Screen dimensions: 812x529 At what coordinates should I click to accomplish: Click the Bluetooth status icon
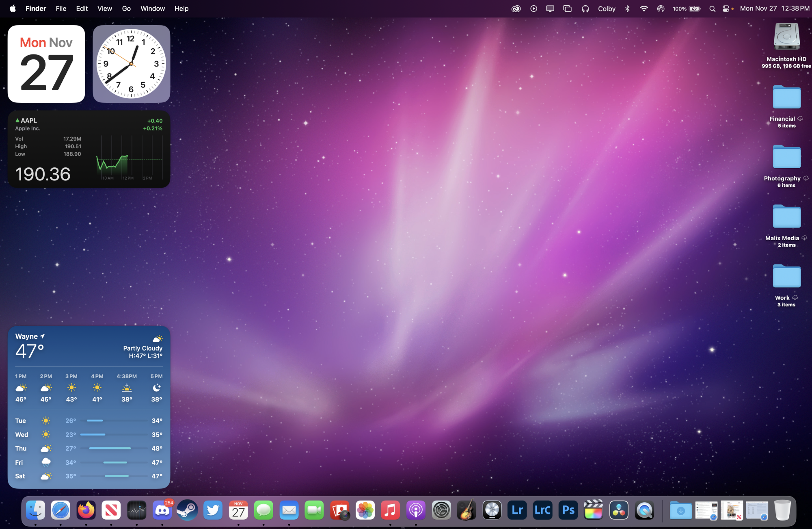(627, 9)
